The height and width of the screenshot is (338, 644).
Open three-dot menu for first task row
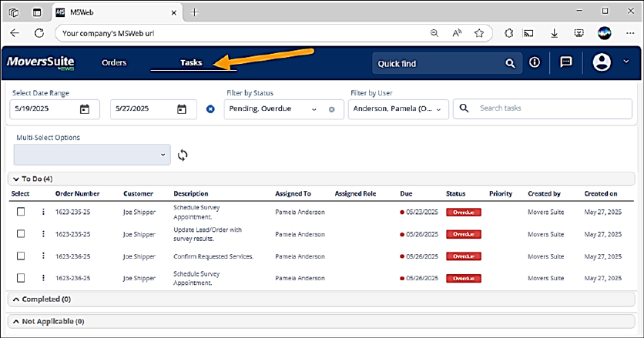coord(43,212)
